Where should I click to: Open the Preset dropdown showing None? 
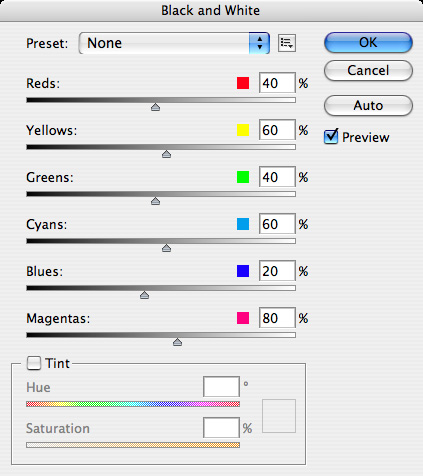click(x=174, y=43)
